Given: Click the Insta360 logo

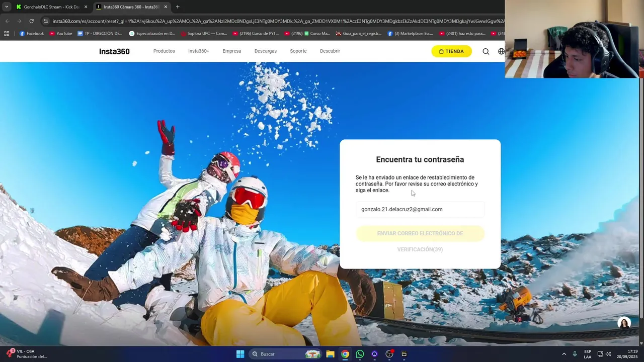Looking at the screenshot, I should coord(115,51).
